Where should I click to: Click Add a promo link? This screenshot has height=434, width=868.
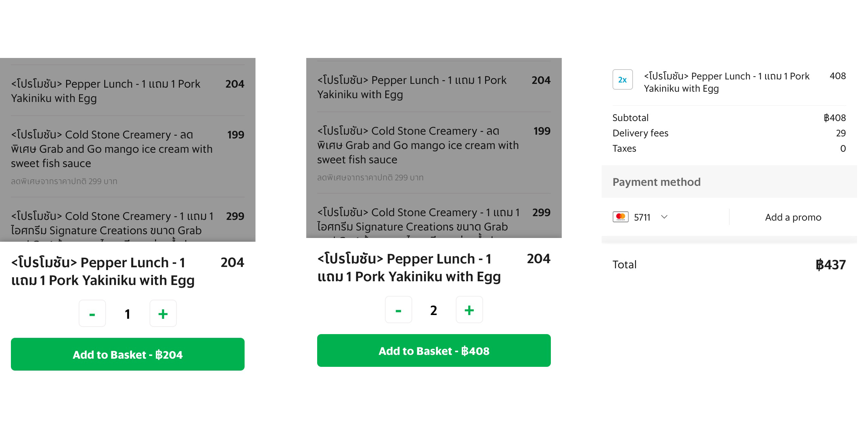point(793,217)
